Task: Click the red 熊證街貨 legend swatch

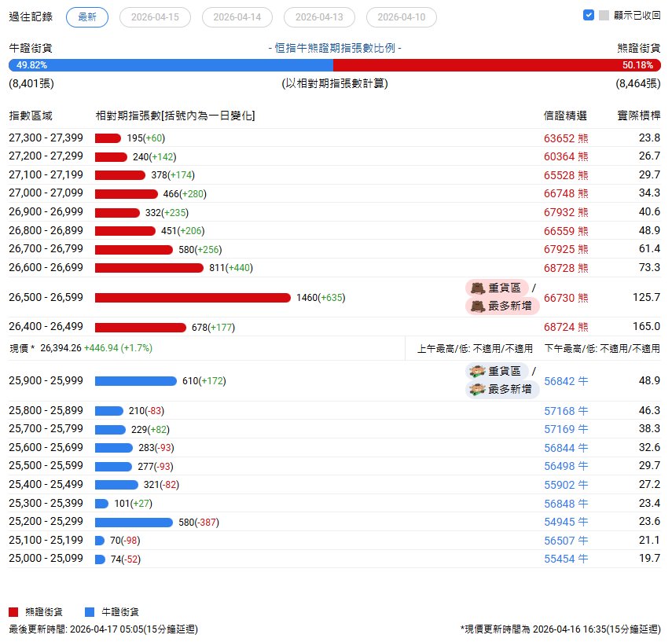Action: point(13,611)
